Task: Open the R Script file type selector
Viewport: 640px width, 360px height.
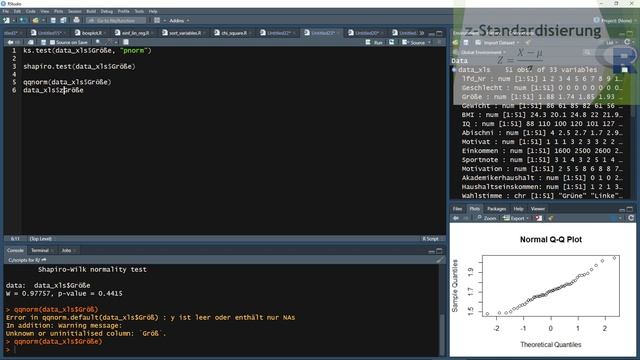Action: [432, 239]
